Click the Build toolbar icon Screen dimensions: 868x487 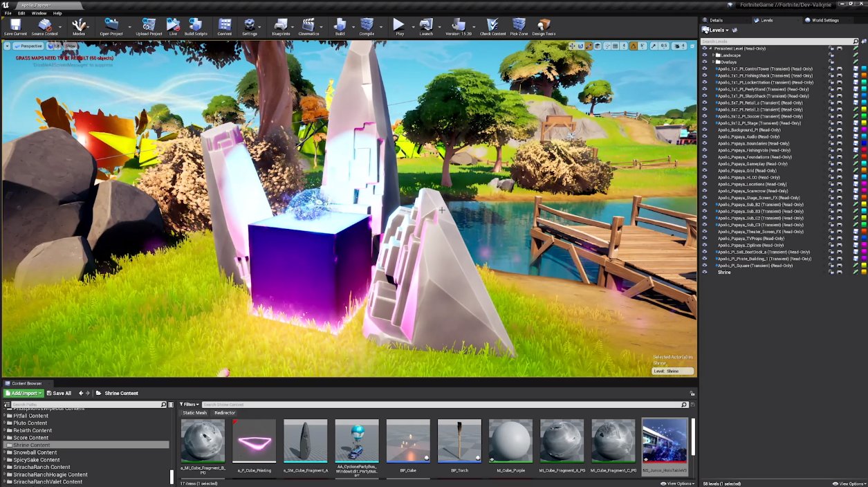[340, 27]
